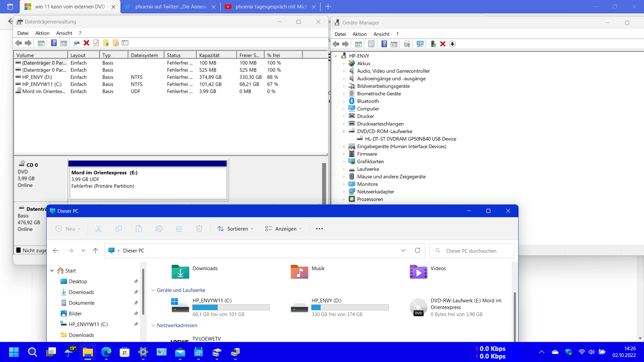Expand the Bluetooth device category
This screenshot has width=644, height=362.
344,101
